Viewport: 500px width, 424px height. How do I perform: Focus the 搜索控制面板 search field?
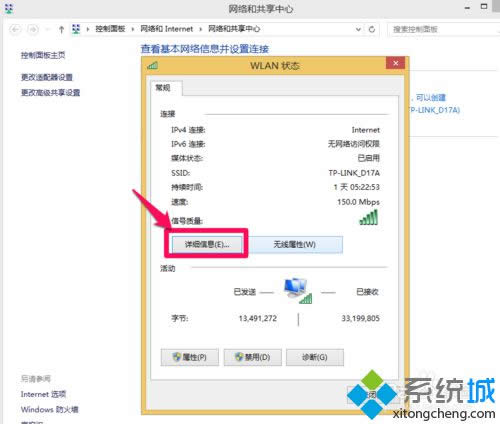click(x=443, y=29)
